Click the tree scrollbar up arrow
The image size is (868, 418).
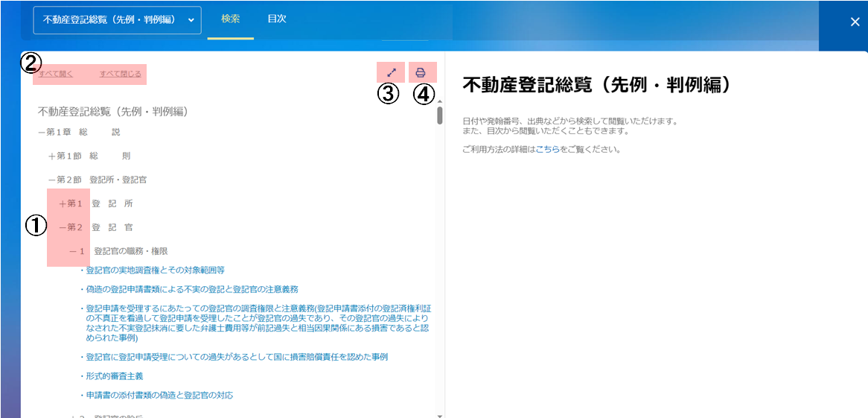pos(440,101)
